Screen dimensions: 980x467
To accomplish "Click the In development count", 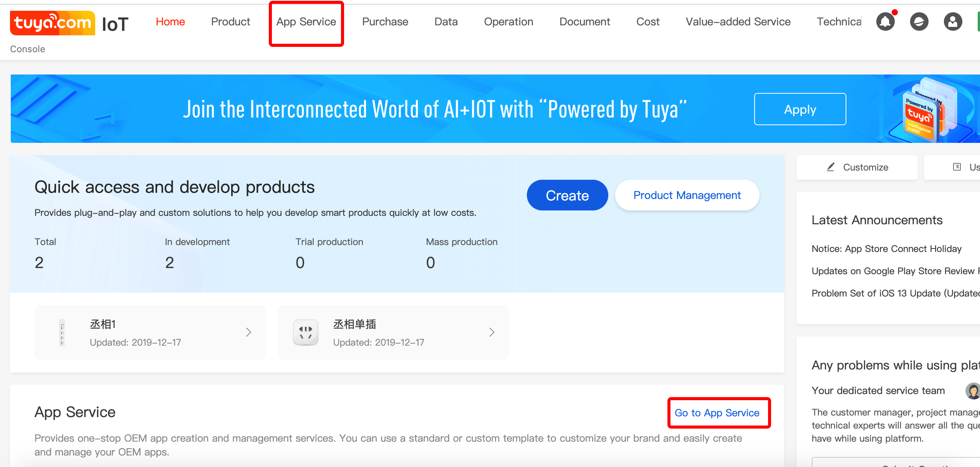I will [170, 263].
